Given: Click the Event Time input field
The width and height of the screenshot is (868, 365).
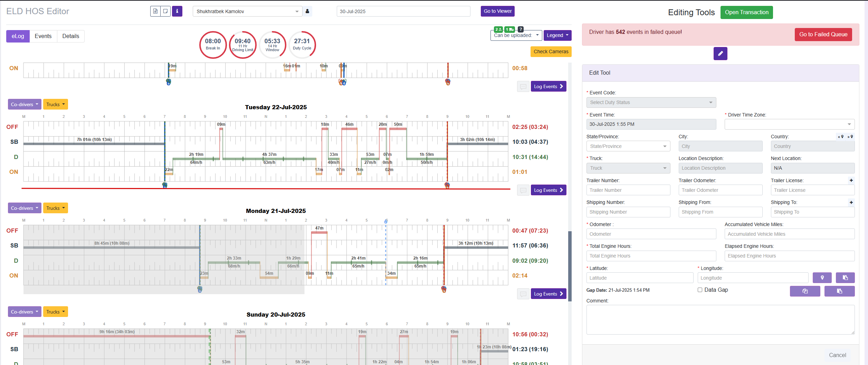Looking at the screenshot, I should tap(651, 124).
